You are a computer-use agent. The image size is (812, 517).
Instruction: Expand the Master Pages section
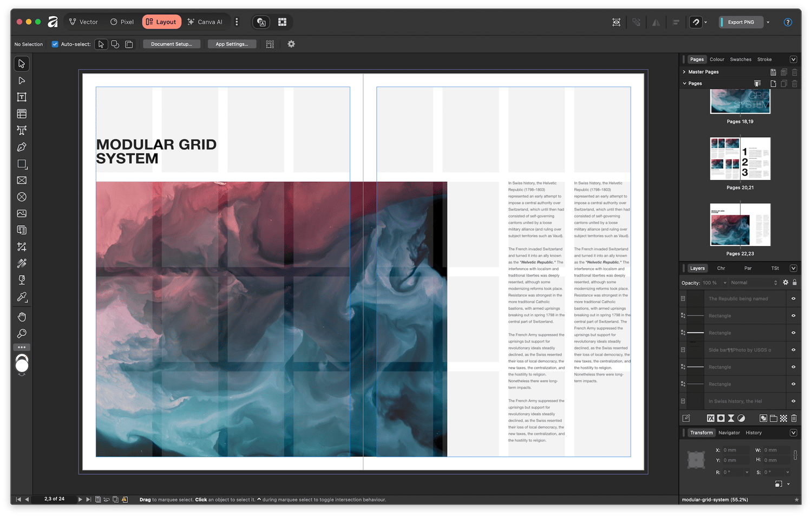(x=684, y=71)
